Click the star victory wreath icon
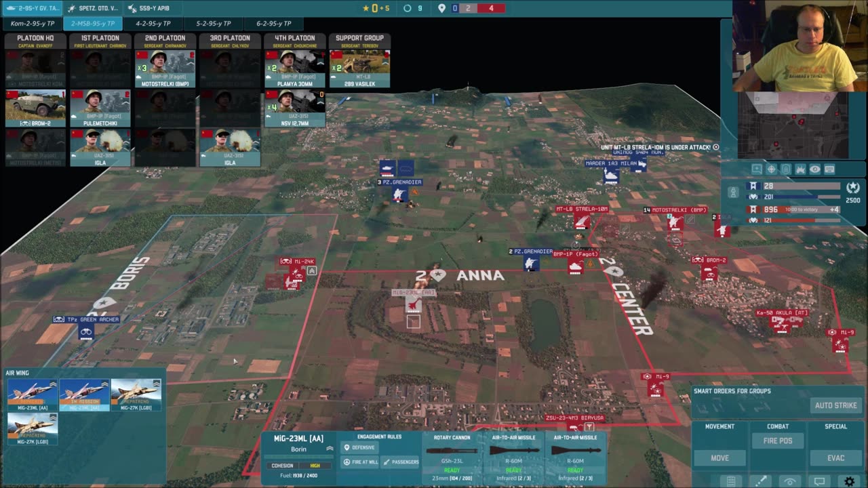The height and width of the screenshot is (488, 868). 853,188
